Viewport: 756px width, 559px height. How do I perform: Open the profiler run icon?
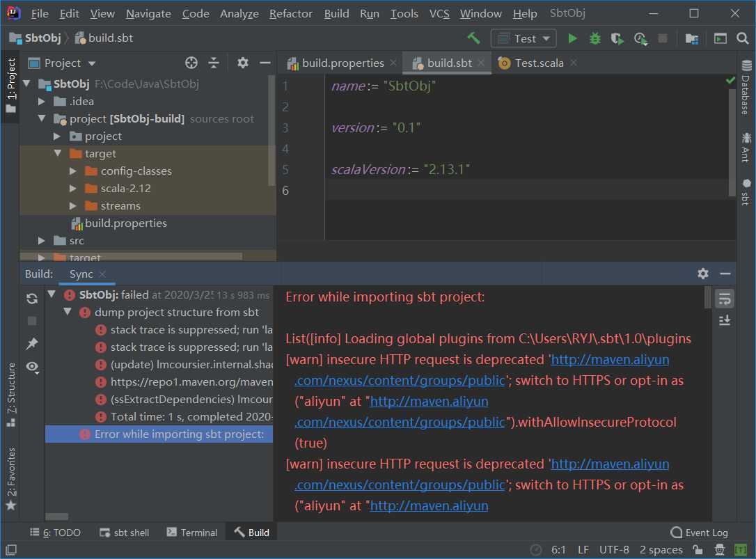(640, 38)
